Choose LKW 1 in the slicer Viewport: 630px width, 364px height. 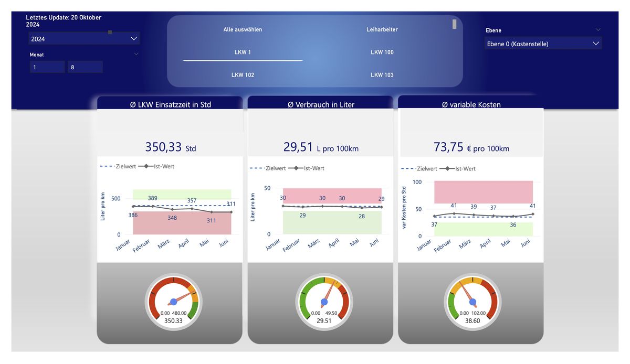[x=243, y=52]
